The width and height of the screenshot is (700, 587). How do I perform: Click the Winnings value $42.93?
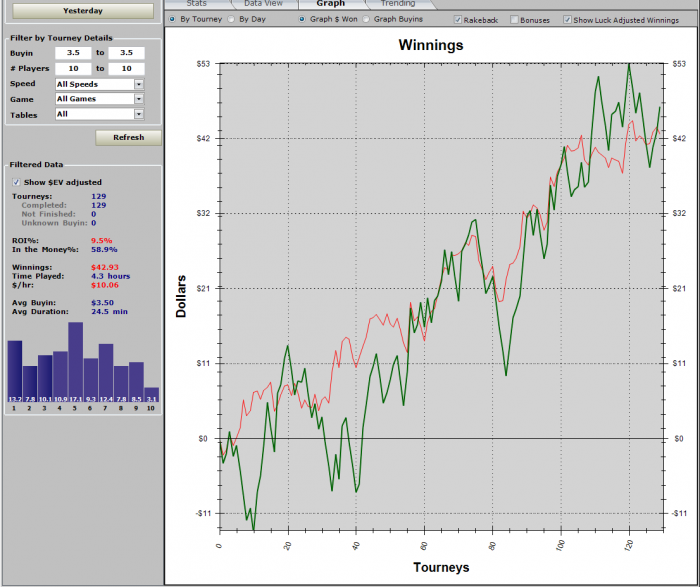point(105,267)
